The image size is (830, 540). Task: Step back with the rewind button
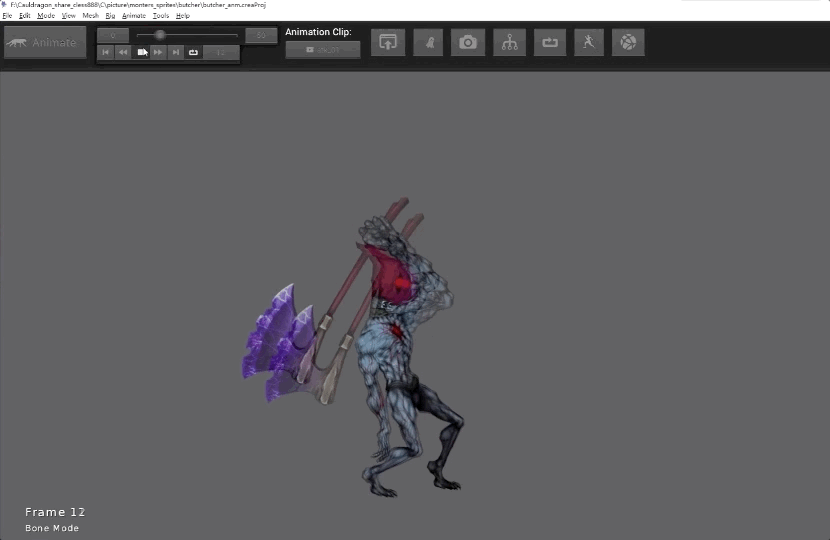click(123, 52)
